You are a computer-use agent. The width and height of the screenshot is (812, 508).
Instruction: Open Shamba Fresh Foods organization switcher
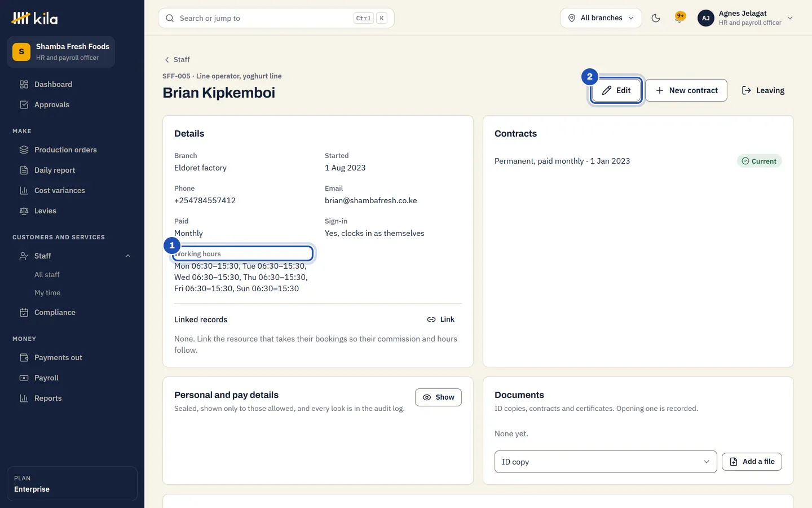tap(61, 52)
